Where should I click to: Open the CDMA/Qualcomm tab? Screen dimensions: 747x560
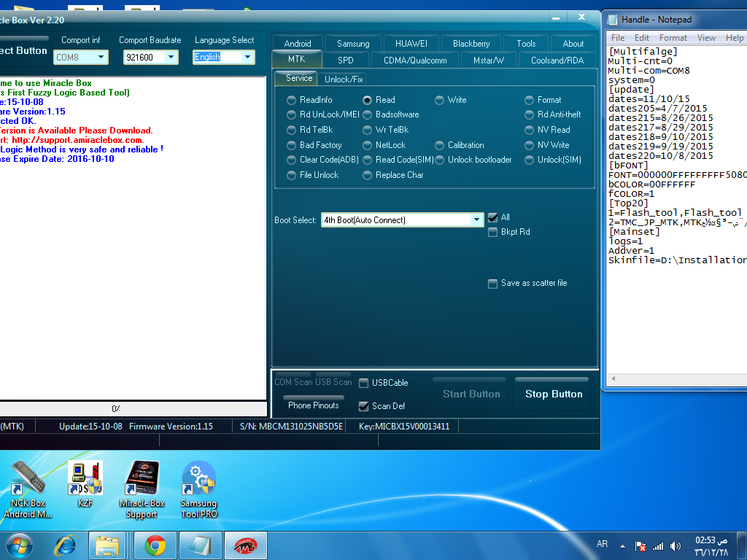tap(415, 60)
